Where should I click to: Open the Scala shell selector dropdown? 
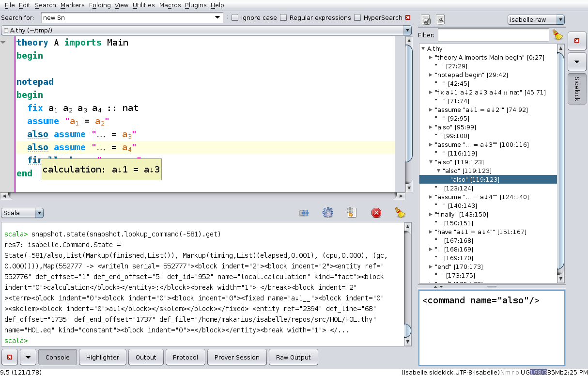click(39, 213)
